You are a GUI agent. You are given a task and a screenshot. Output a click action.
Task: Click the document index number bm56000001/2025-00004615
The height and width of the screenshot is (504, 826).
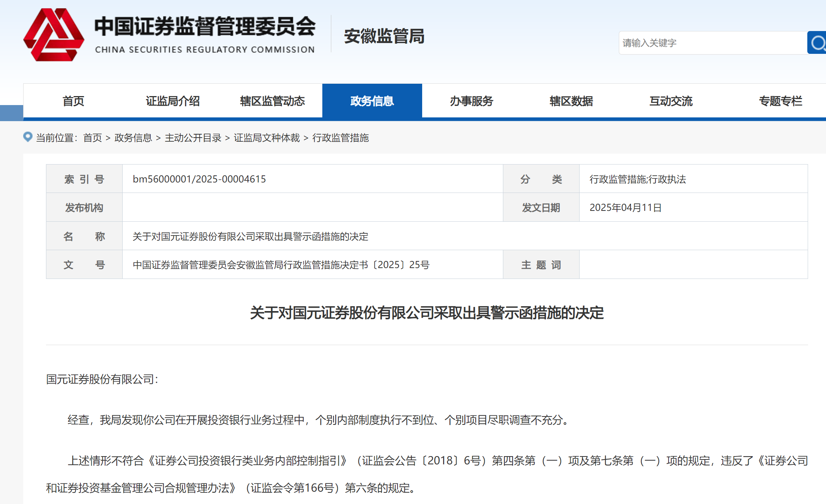199,179
